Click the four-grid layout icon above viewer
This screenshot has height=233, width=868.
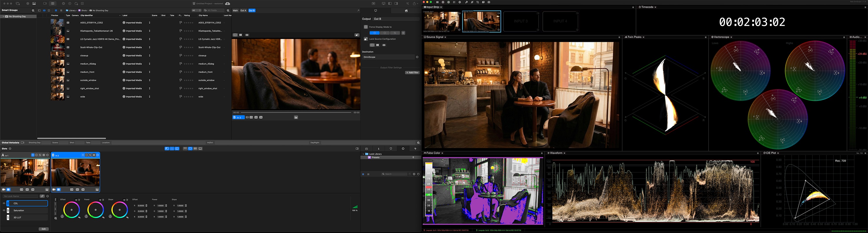coord(241,35)
